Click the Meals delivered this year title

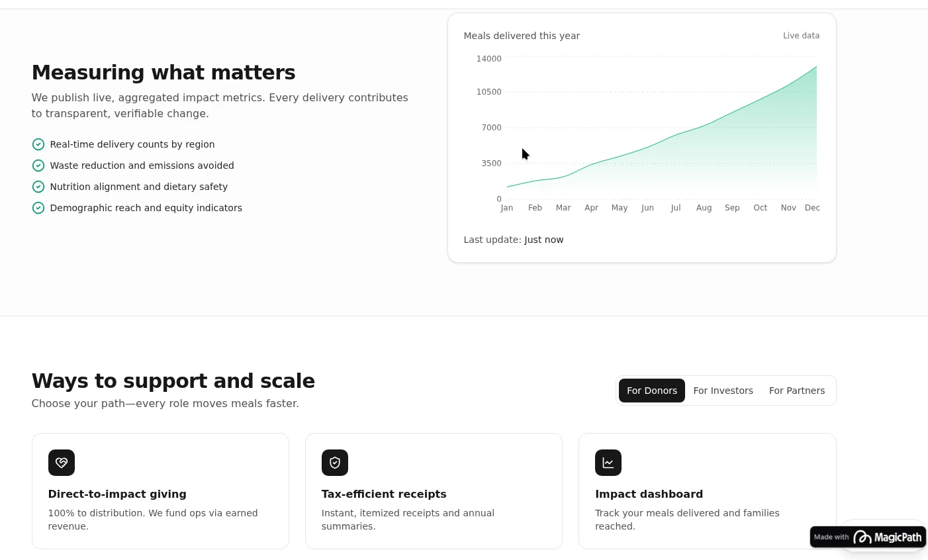[x=522, y=36]
